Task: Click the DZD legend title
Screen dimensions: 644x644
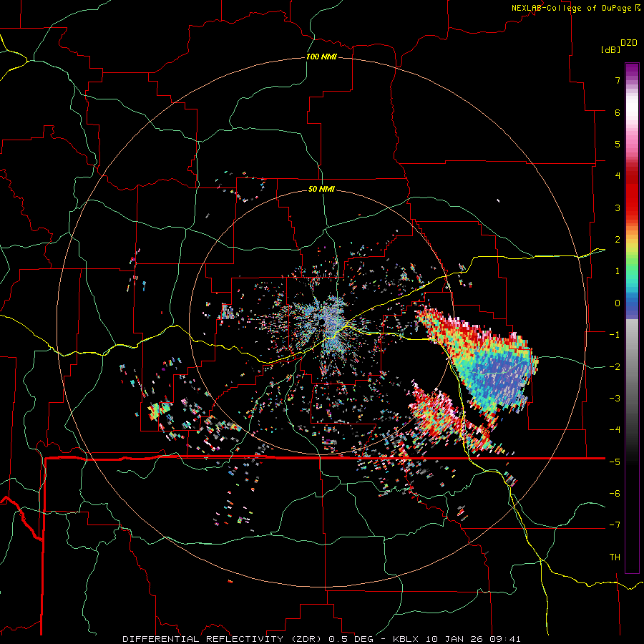Action: coord(629,43)
